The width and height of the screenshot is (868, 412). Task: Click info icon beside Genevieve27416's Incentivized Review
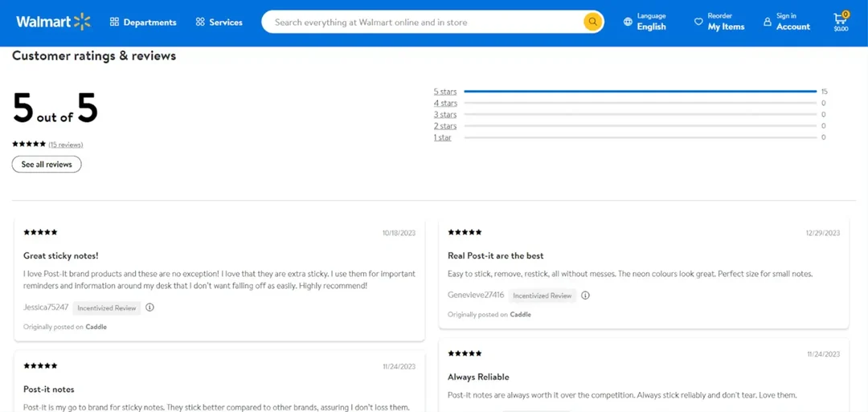pos(585,295)
